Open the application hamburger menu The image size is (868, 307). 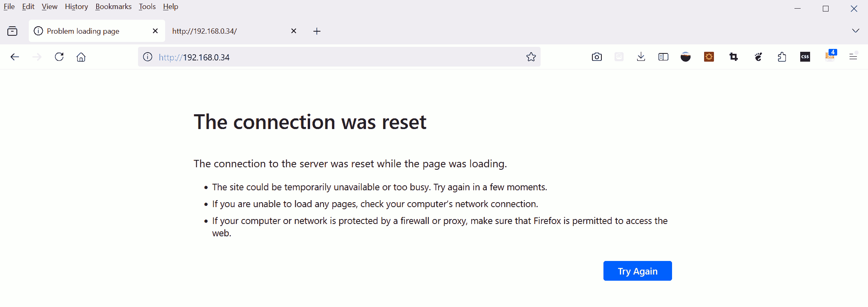coord(853,57)
